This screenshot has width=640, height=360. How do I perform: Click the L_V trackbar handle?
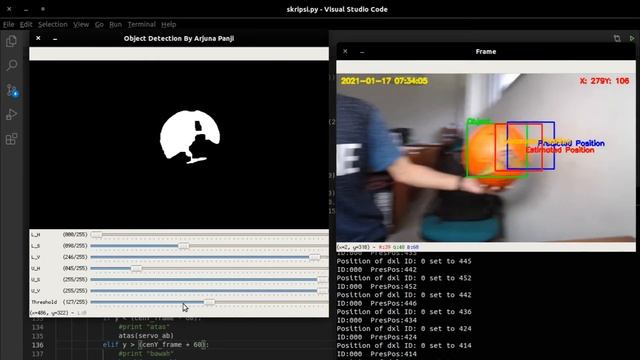[x=314, y=257]
